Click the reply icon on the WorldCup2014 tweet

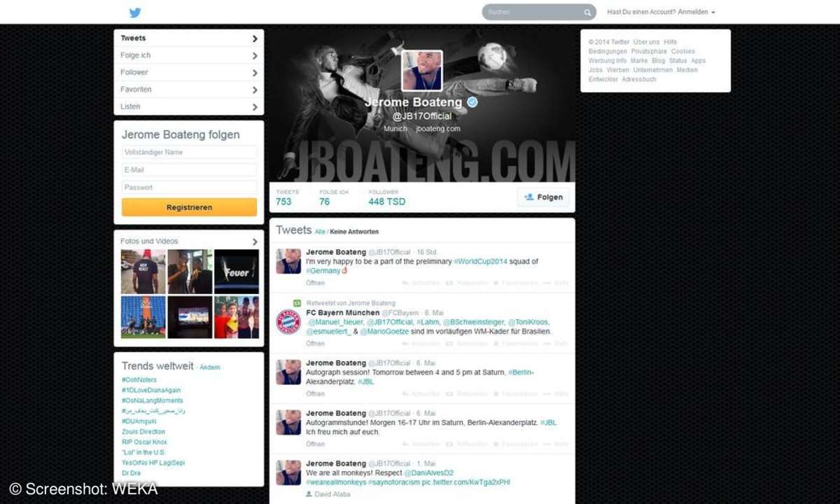click(x=404, y=283)
